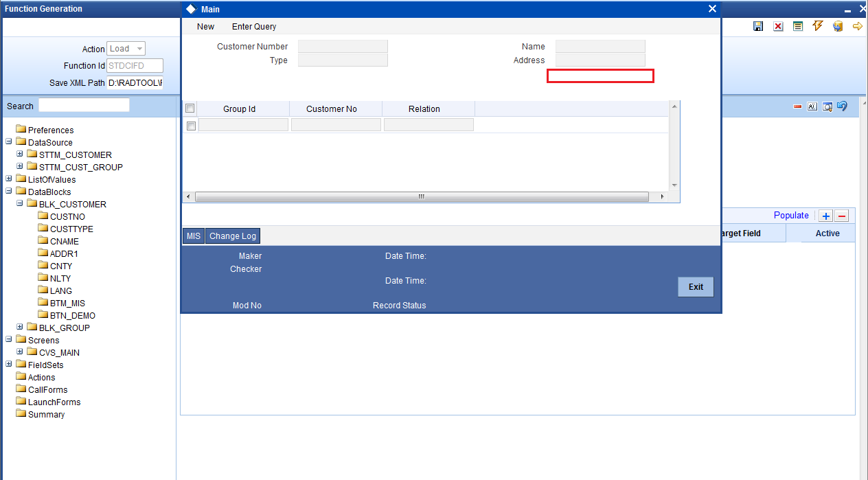Click the blue plus add row icon
This screenshot has width=868, height=480.
[826, 216]
